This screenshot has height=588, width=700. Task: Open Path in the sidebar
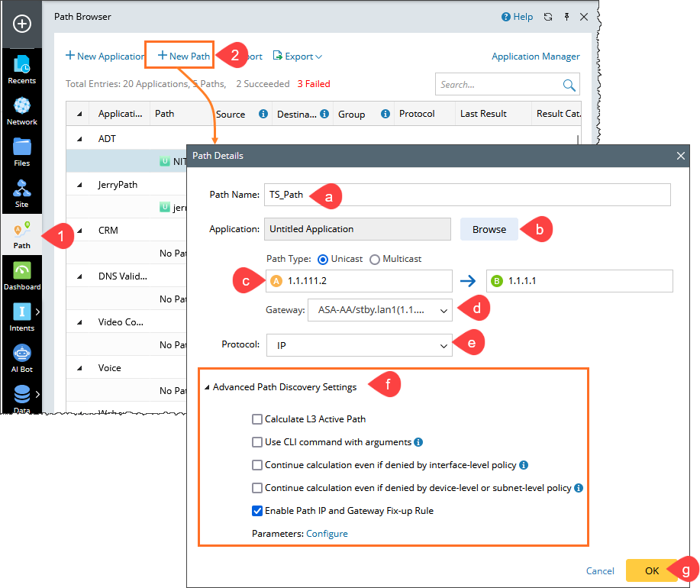point(22,235)
